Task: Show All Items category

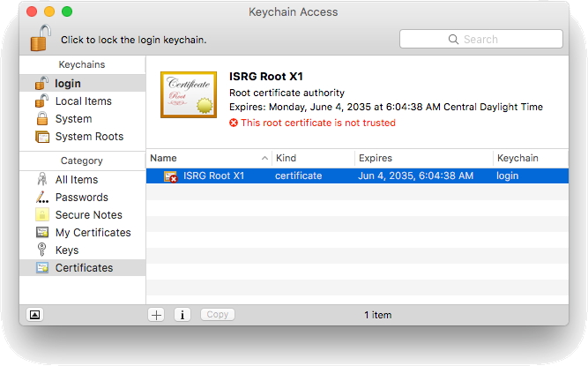Action: (83, 179)
